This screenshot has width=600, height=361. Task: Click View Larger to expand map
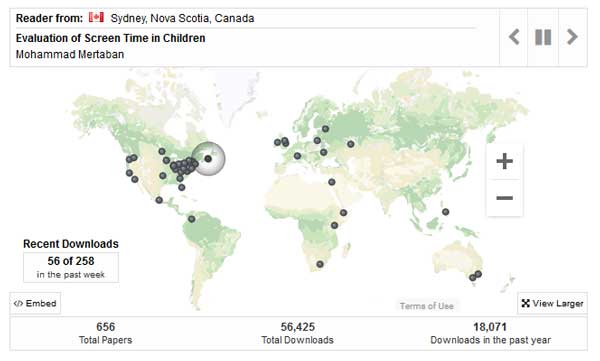[552, 304]
